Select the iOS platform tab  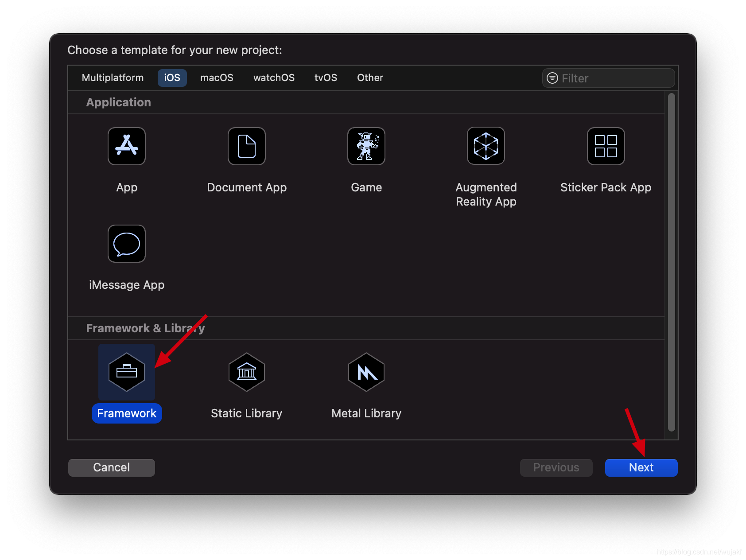click(172, 78)
